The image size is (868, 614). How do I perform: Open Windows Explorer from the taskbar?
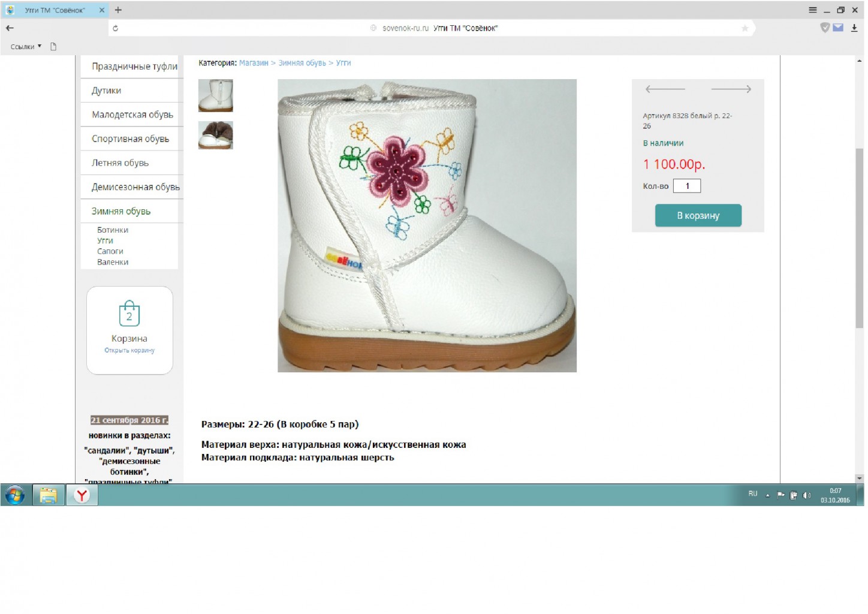(48, 495)
